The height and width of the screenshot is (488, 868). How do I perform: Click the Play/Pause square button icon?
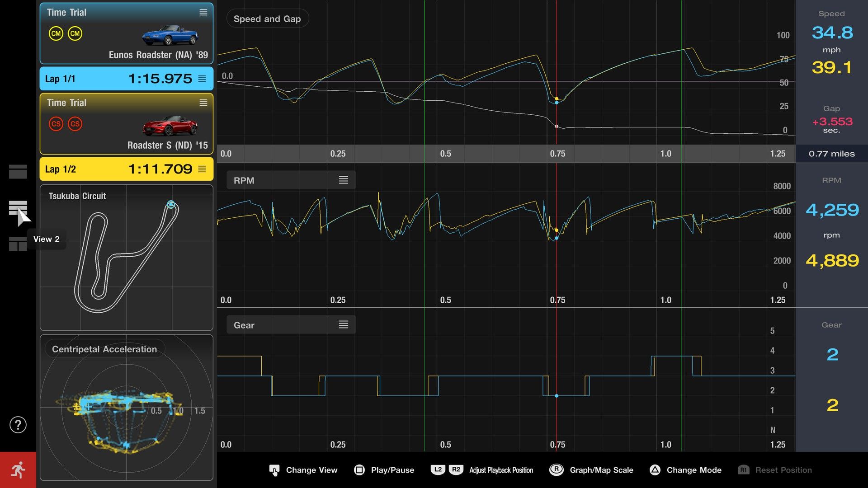359,470
